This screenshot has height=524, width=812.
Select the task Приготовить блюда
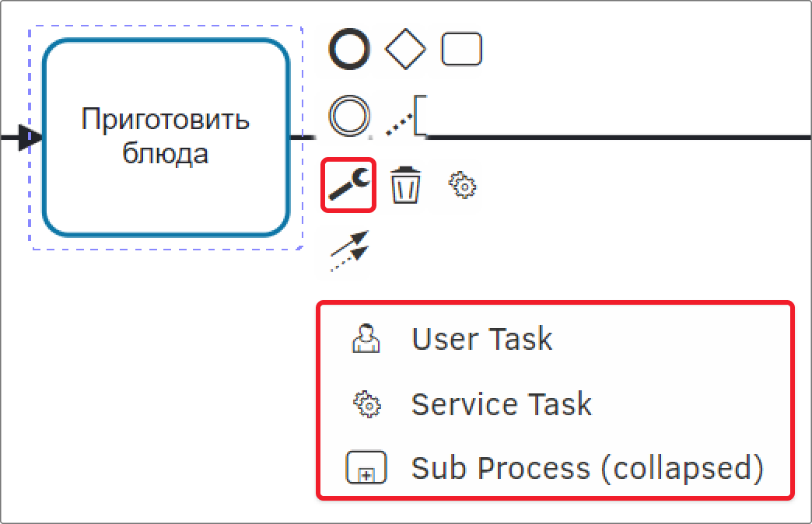tap(166, 137)
